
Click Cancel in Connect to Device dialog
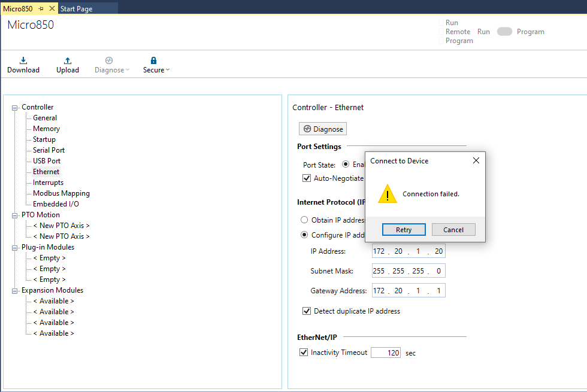(453, 230)
